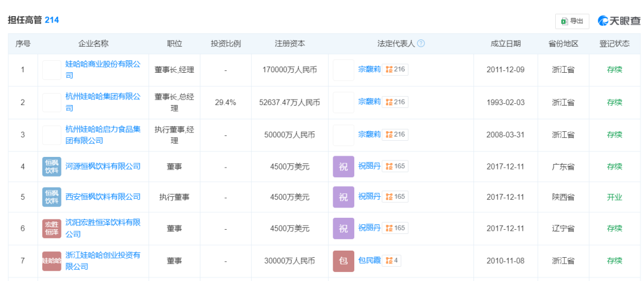Click the help icon beside 法定代表人
The image size is (644, 281).
point(421,44)
